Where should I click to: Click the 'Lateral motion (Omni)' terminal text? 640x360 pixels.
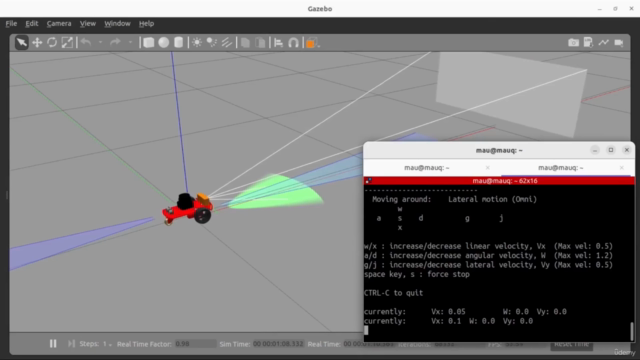493,200
